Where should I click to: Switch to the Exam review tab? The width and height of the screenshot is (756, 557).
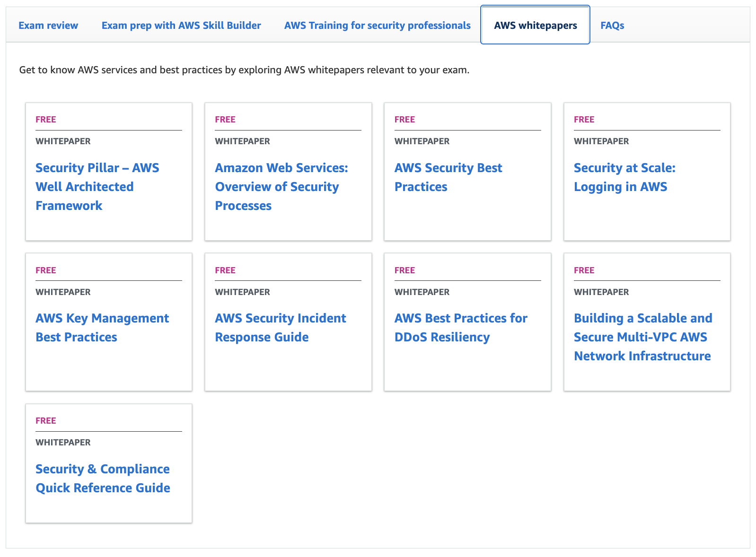click(x=48, y=26)
